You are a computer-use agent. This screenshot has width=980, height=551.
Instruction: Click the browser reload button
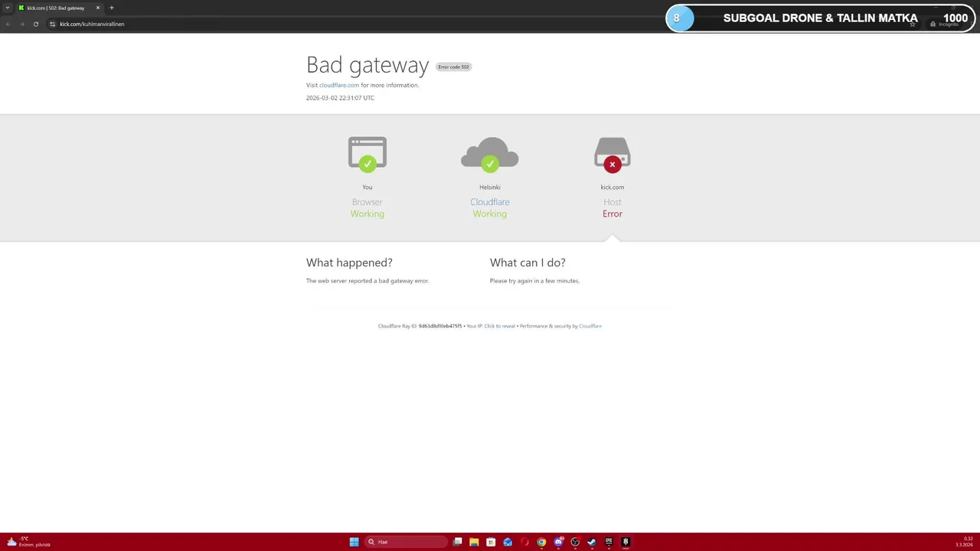pyautogui.click(x=35, y=24)
